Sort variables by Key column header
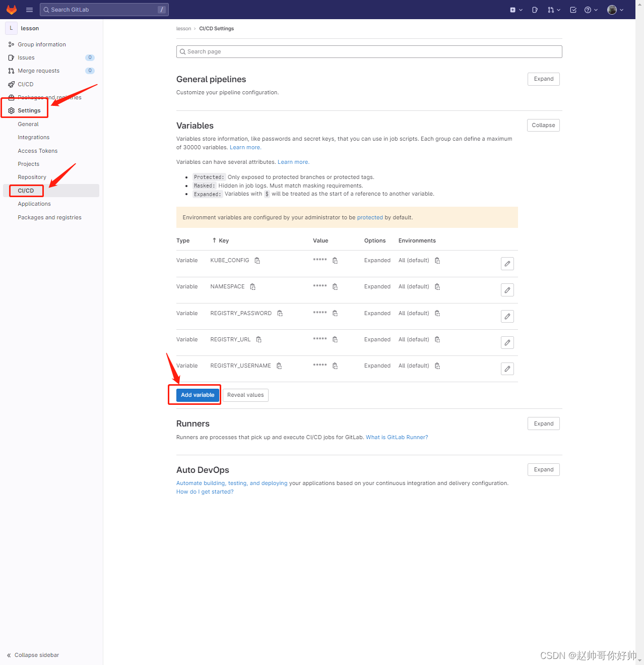Screen dimensions: 644x665 [221, 240]
